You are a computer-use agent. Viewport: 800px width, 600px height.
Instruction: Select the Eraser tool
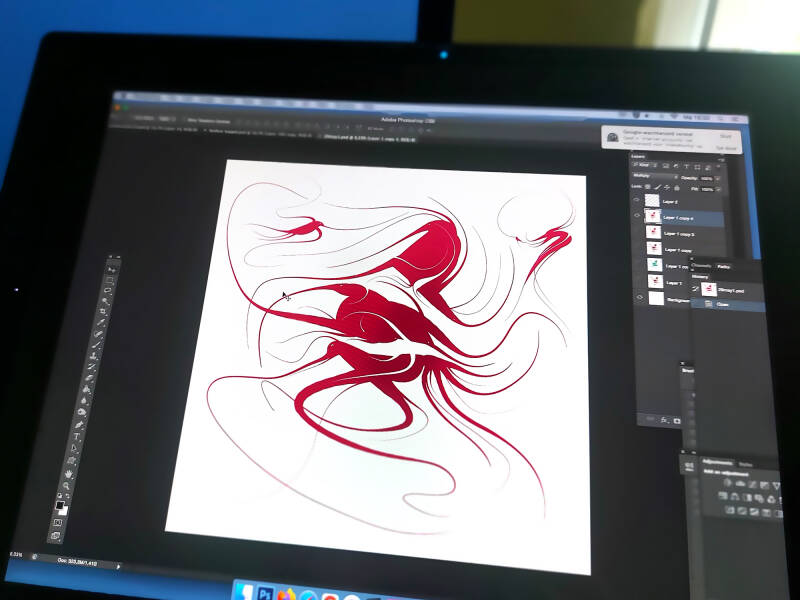tap(89, 378)
